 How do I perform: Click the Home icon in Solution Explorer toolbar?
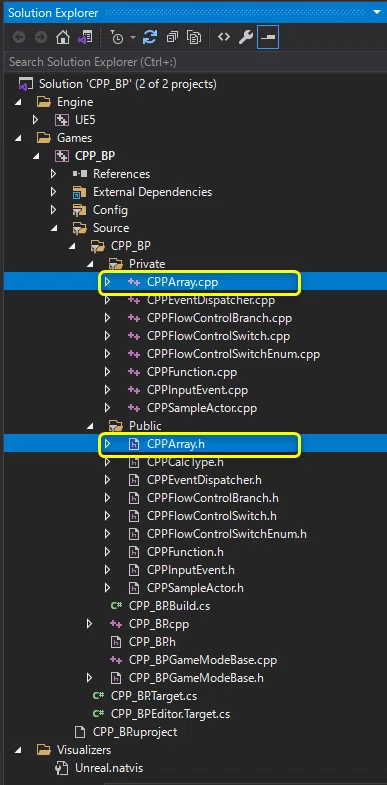click(x=63, y=38)
